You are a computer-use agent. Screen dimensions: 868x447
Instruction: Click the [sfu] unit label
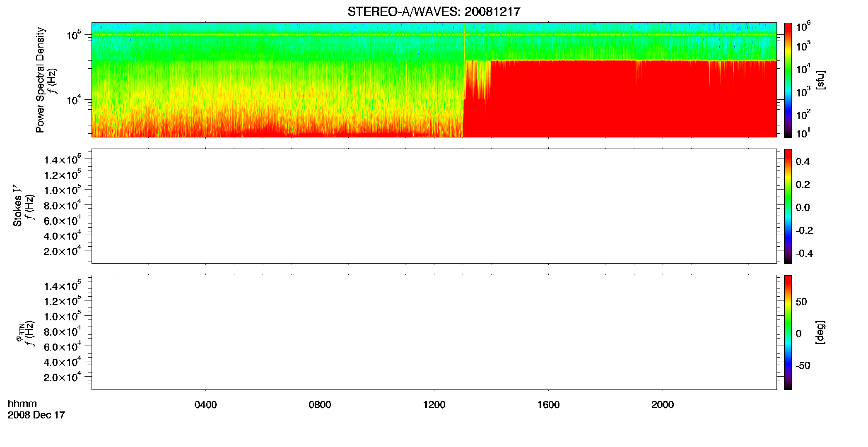tap(820, 80)
